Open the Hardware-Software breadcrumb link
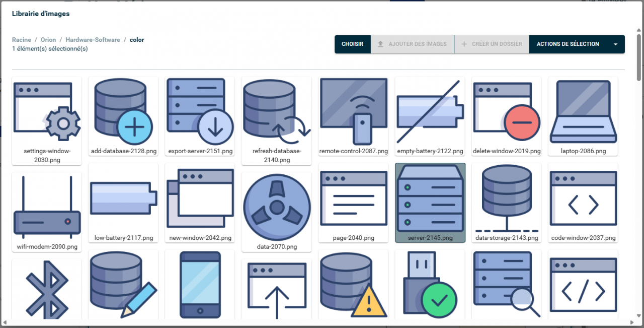This screenshot has height=328, width=644. click(x=93, y=40)
